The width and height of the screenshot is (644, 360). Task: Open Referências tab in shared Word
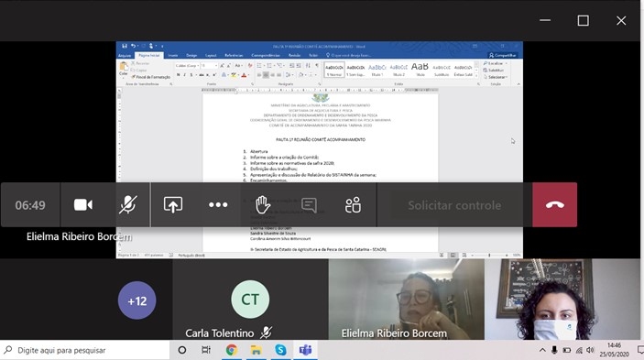tap(234, 55)
